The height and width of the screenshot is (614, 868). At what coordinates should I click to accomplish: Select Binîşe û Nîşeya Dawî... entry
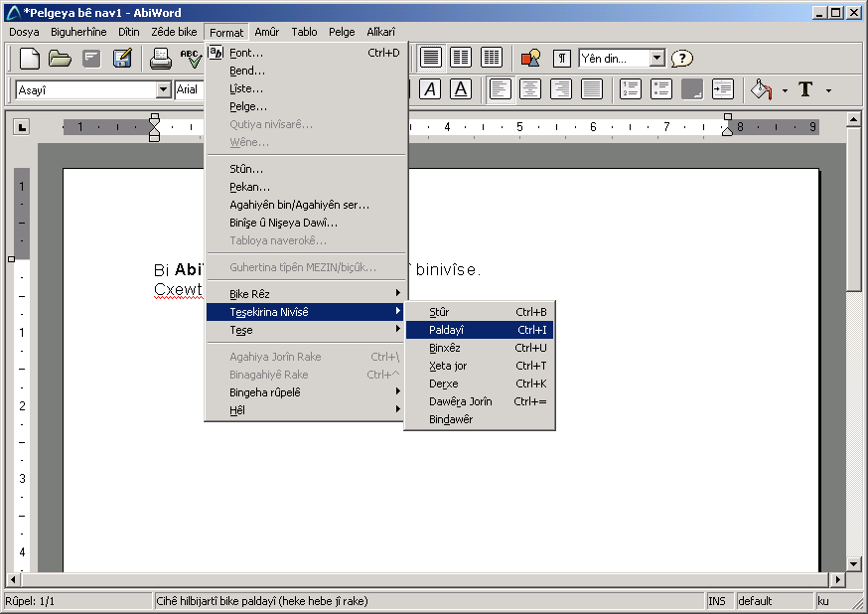click(306, 223)
